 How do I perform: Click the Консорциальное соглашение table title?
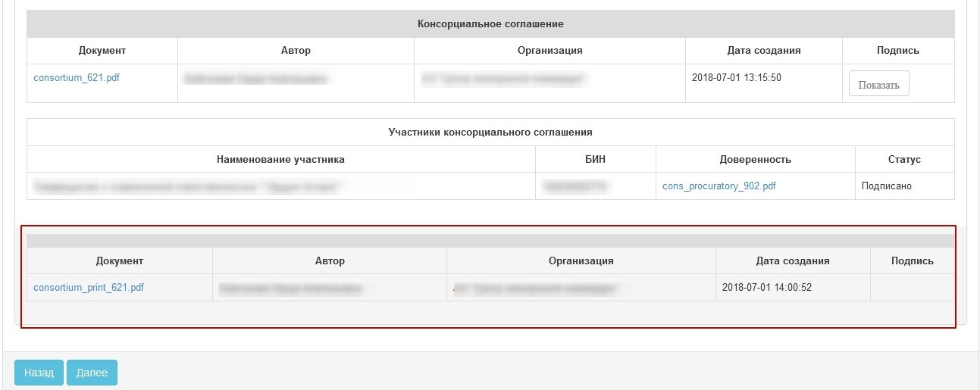pyautogui.click(x=490, y=24)
